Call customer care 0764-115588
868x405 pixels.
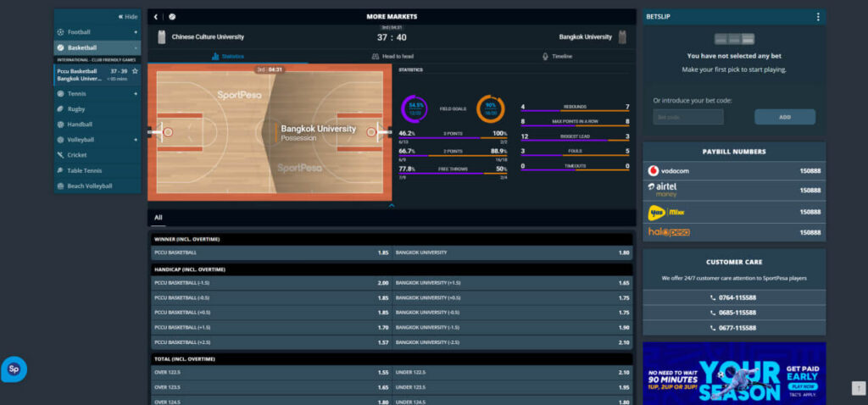(x=734, y=297)
